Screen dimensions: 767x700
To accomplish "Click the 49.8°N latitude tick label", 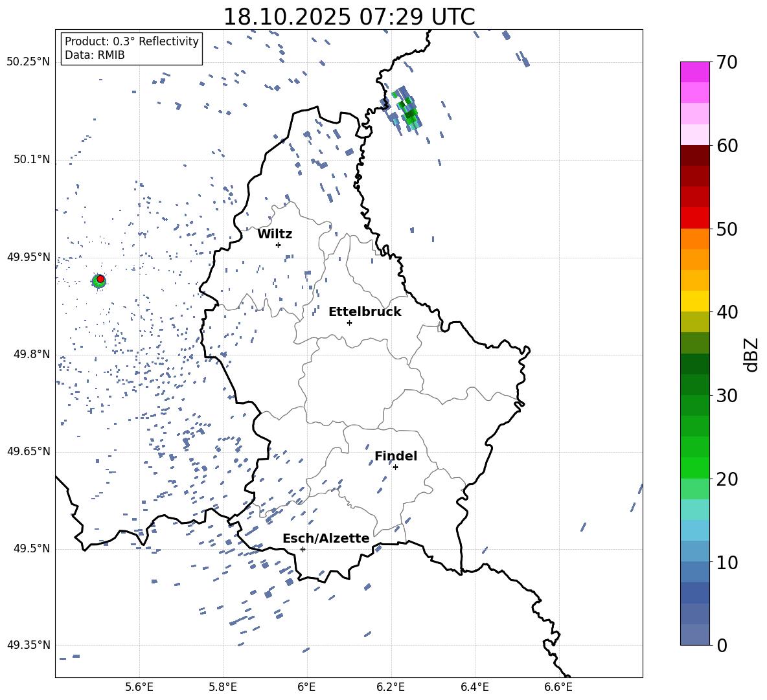I will pos(29,354).
